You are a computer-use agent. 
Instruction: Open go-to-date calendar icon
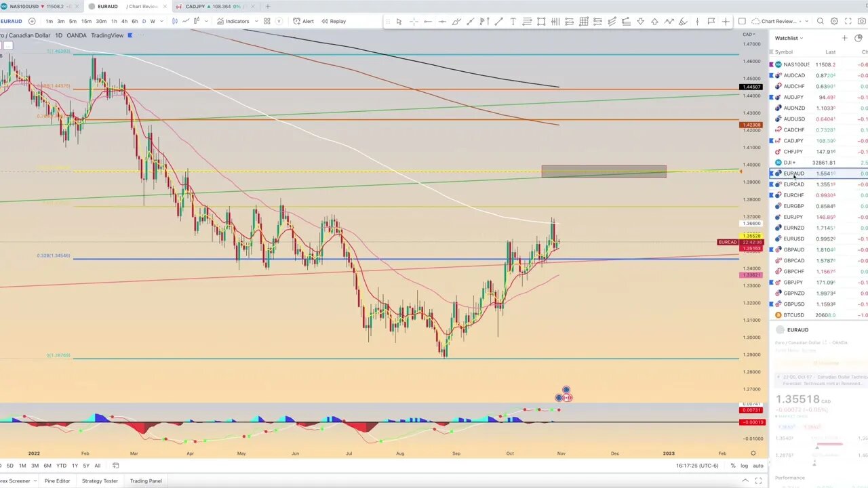click(115, 466)
